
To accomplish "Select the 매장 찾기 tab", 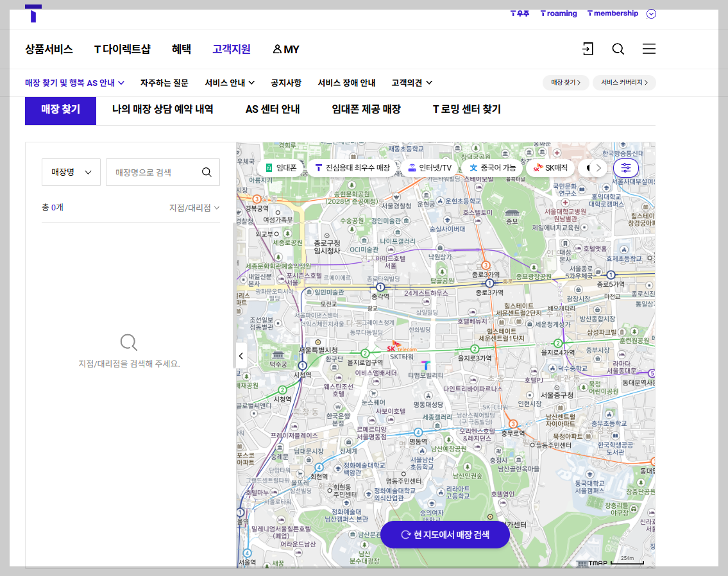I will coord(60,110).
